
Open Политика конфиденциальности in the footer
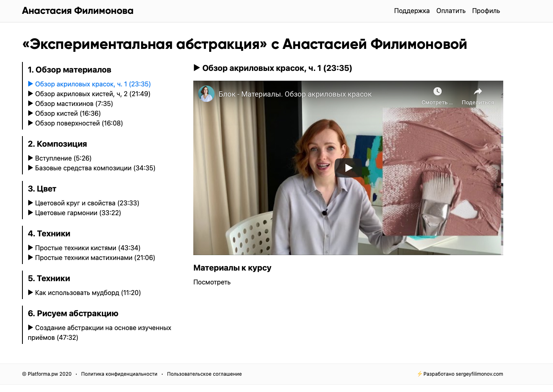(x=119, y=374)
